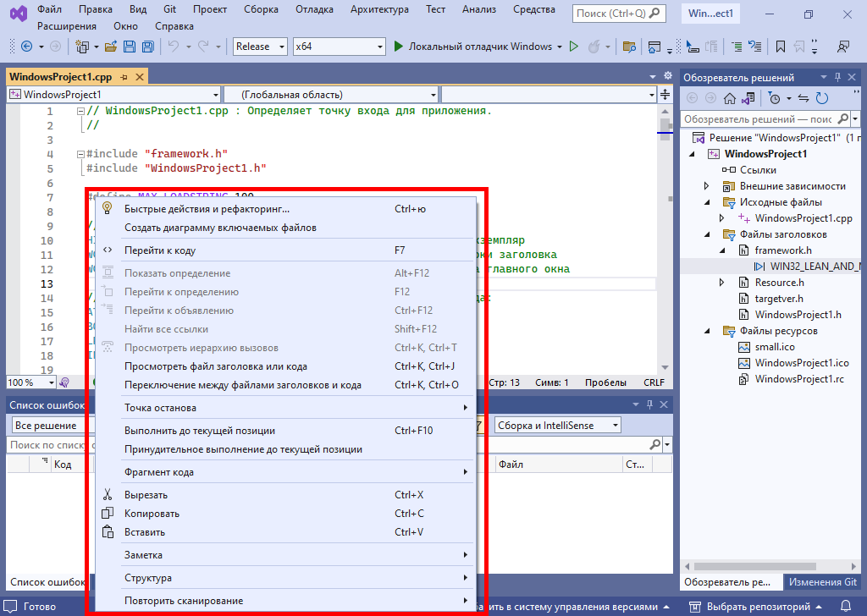Pin the WindowsProject1.cpp editor tab
This screenshot has height=616, width=867.
pyautogui.click(x=124, y=77)
